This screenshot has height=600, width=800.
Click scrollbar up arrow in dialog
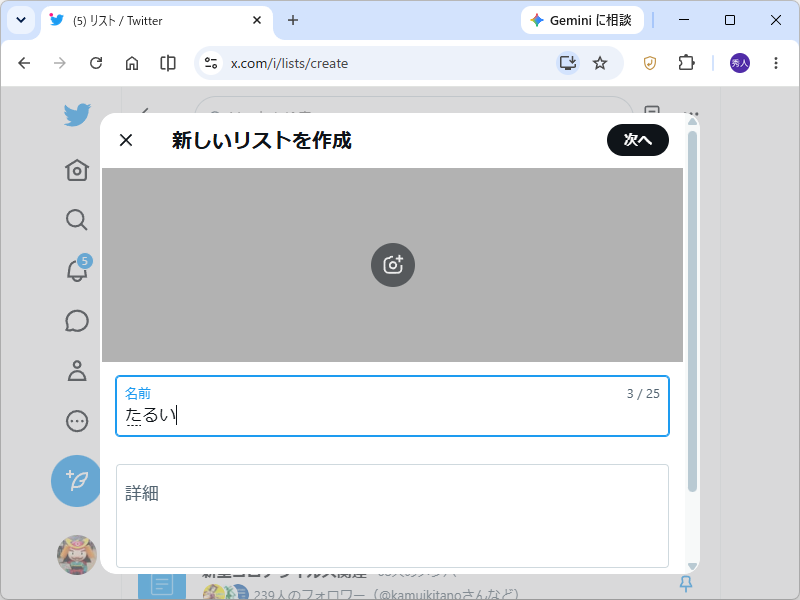(692, 121)
